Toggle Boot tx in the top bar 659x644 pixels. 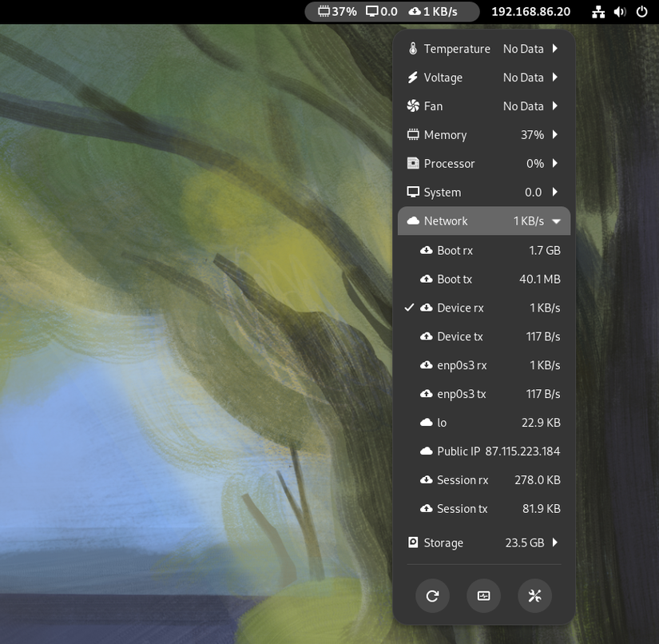click(x=484, y=279)
